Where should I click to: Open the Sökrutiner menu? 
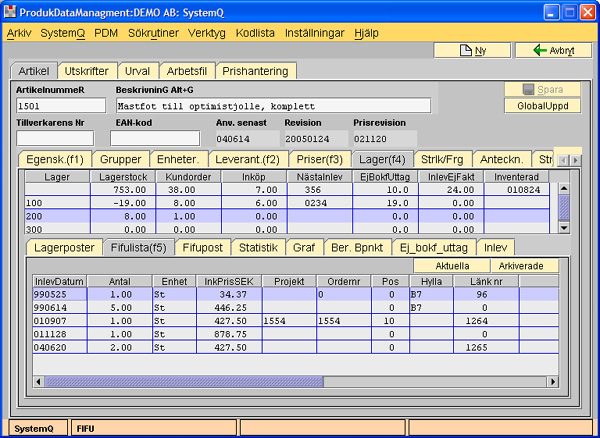(x=153, y=33)
